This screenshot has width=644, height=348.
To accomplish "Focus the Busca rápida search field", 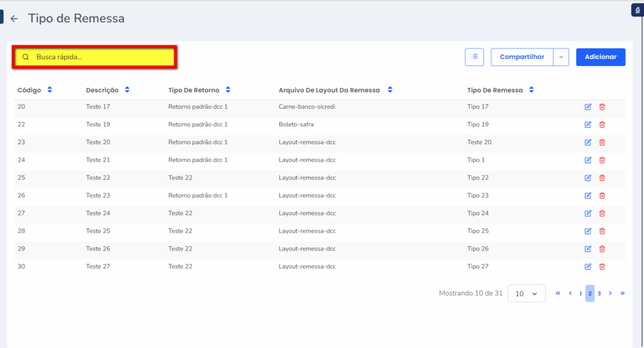I will (101, 57).
